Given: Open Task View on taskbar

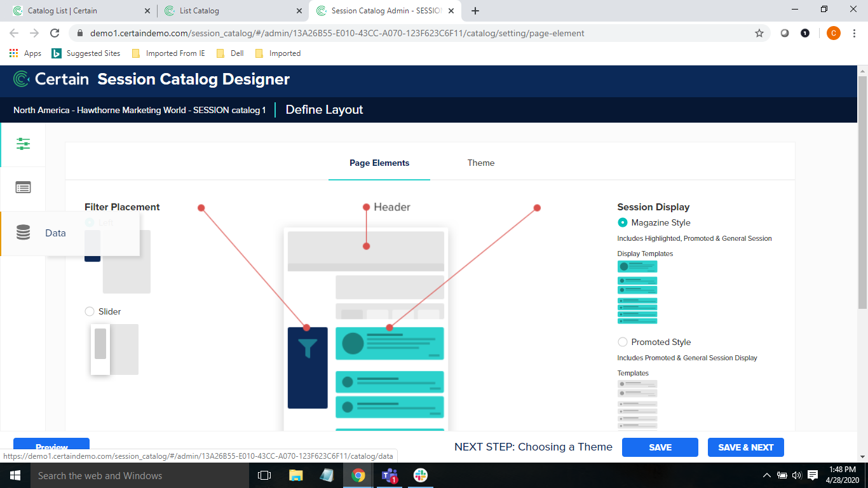Looking at the screenshot, I should [x=264, y=475].
